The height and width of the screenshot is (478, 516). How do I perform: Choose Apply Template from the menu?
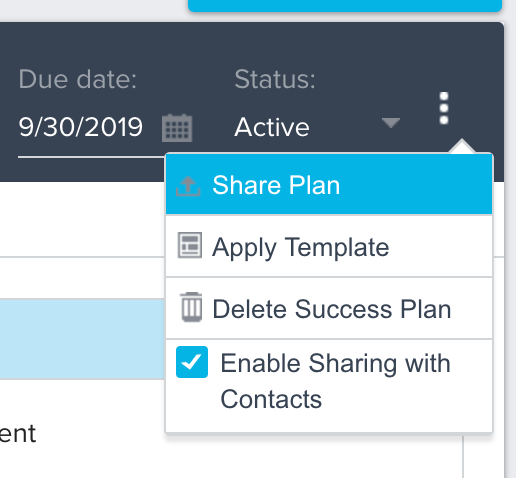(329, 246)
